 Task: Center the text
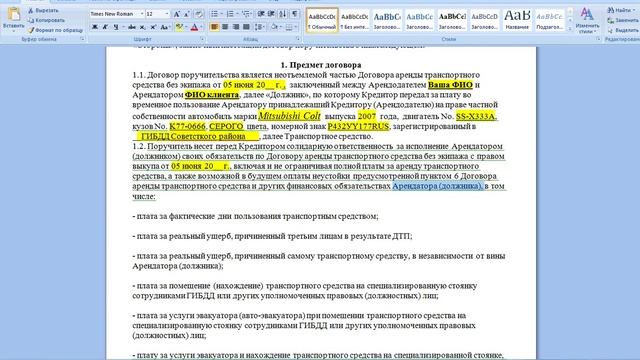(x=225, y=27)
